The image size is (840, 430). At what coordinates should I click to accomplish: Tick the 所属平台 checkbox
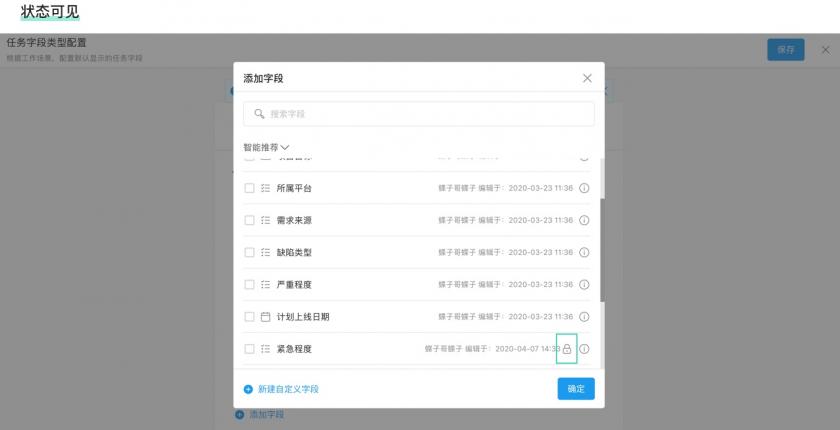click(x=249, y=188)
